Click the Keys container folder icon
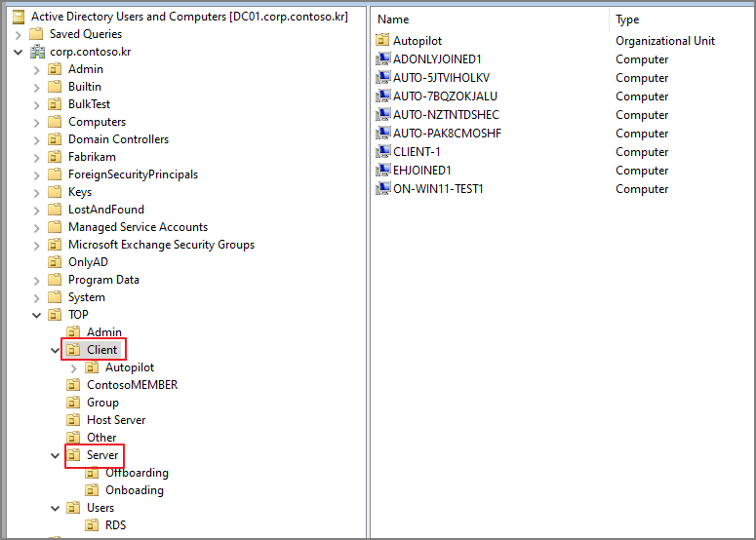 click(55, 192)
